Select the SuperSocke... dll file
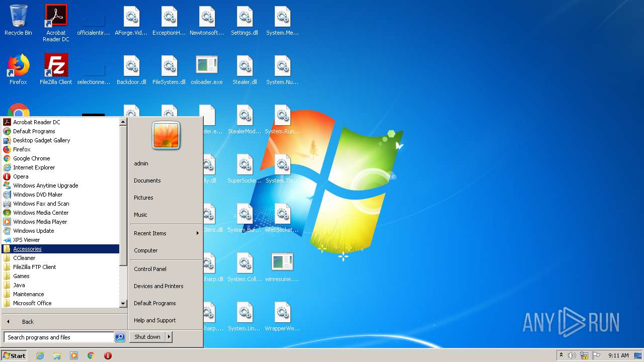 (245, 169)
